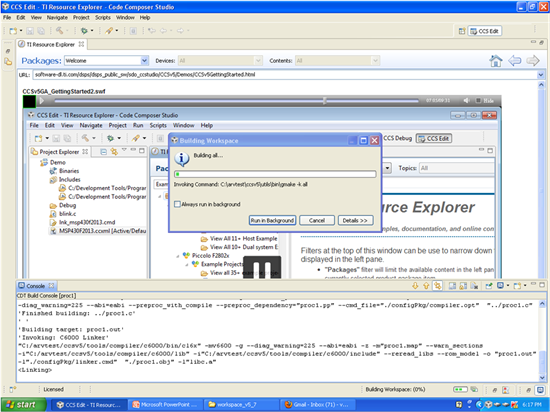This screenshot has height=412, width=550.
Task: Open dropdown arrow beside New toolbar icon
Action: pyautogui.click(x=21, y=31)
